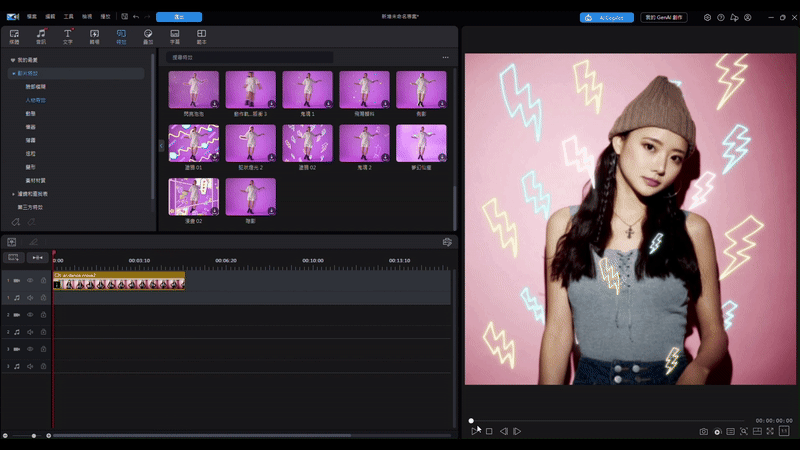Image resolution: width=800 pixels, height=450 pixels.
Task: Click the timeline zoom slider handle
Action: tap(34, 435)
